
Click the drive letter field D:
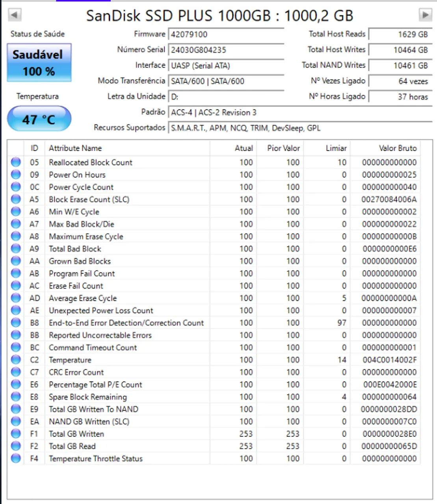click(x=226, y=97)
